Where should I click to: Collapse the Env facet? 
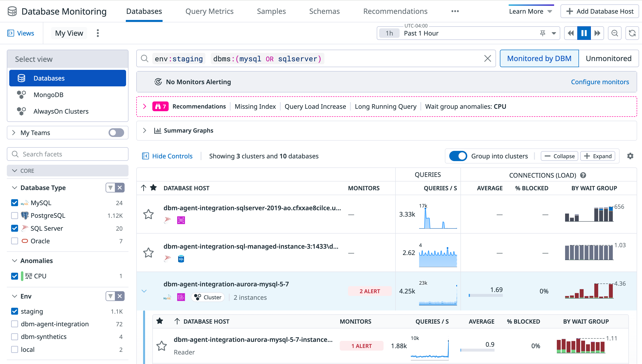point(15,296)
